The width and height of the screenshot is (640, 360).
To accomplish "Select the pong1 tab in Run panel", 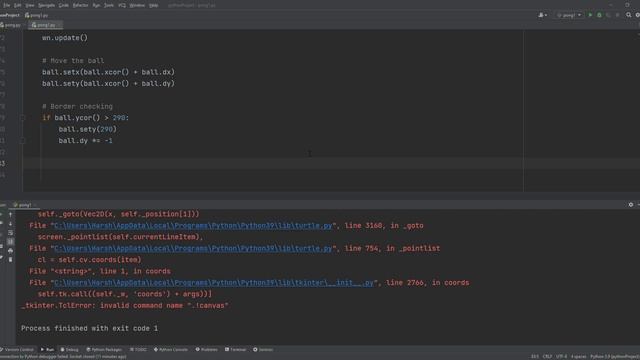I will [x=24, y=205].
